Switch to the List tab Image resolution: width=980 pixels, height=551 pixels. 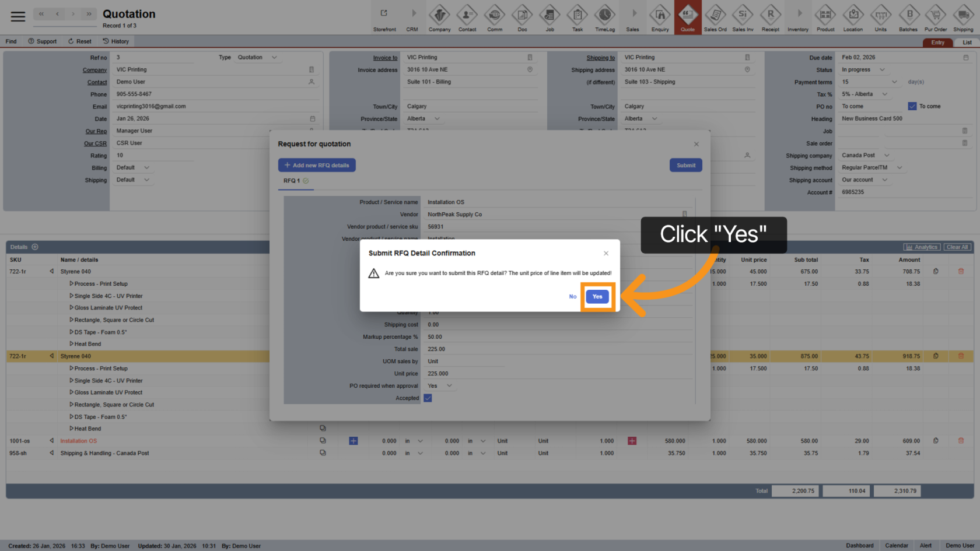coord(967,43)
